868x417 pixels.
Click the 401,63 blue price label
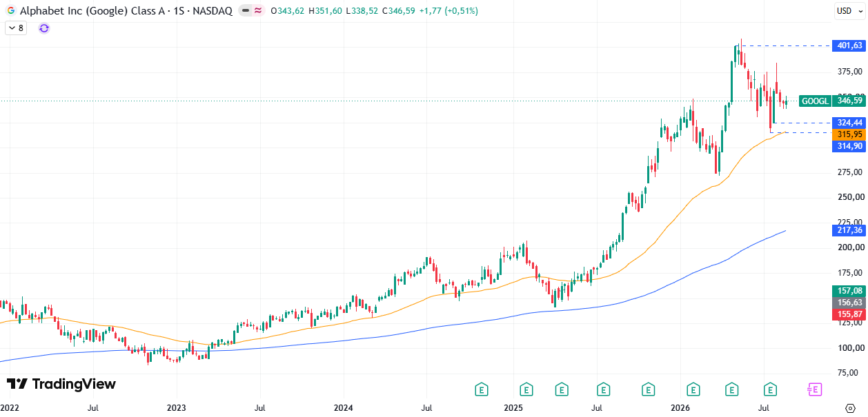[x=849, y=45]
